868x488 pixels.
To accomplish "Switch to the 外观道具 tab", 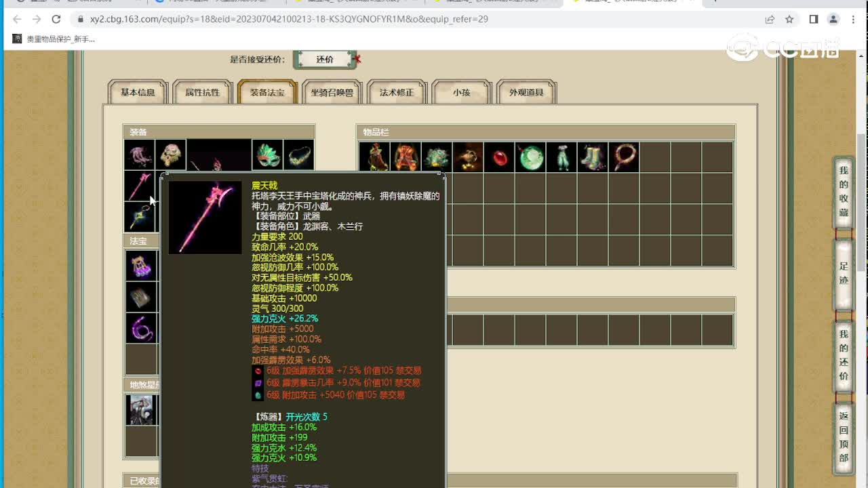I will pos(527,92).
